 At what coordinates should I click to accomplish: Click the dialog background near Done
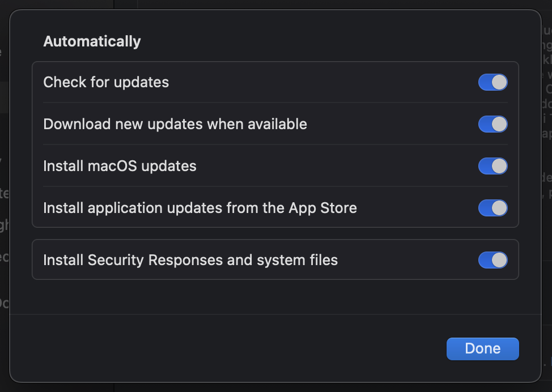[x=368, y=348]
